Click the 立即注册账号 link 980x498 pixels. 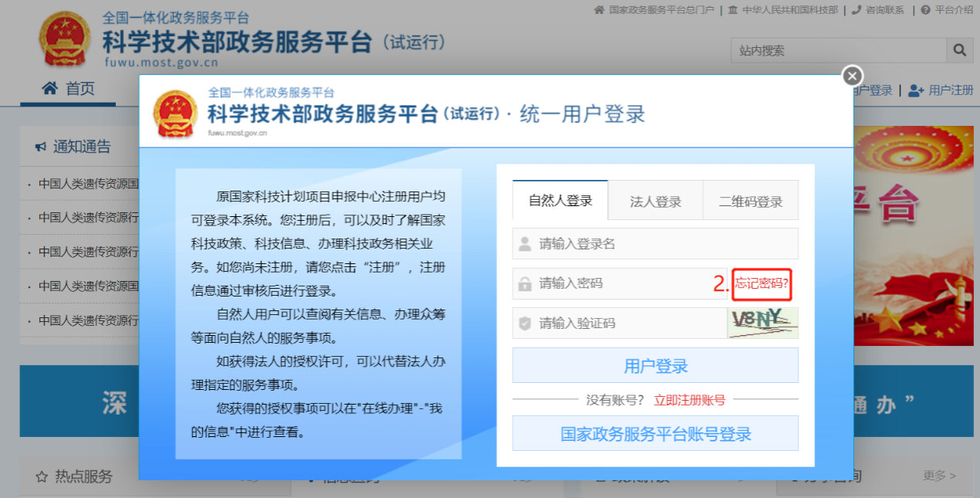point(689,400)
